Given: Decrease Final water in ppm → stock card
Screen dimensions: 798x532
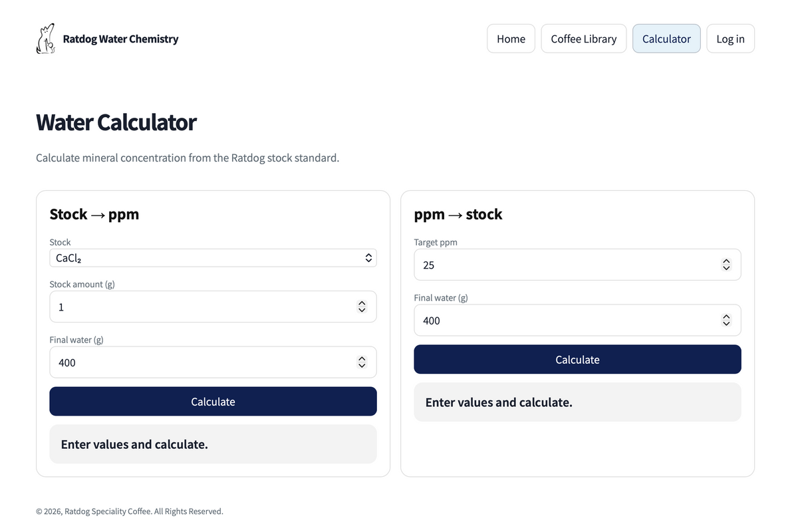Looking at the screenshot, I should pos(726,324).
